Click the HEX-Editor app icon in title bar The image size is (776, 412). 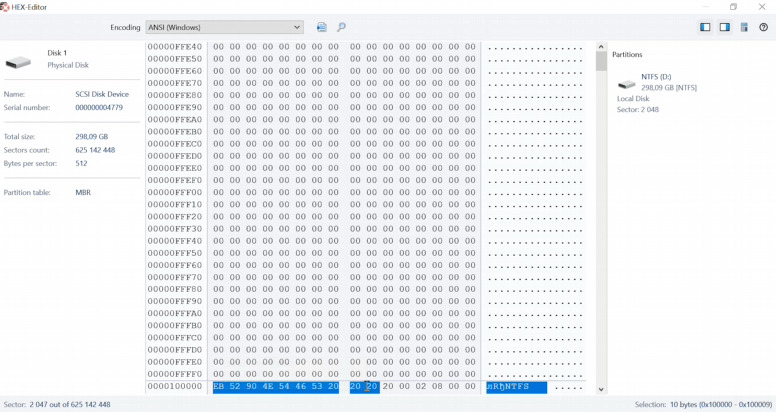(x=4, y=7)
